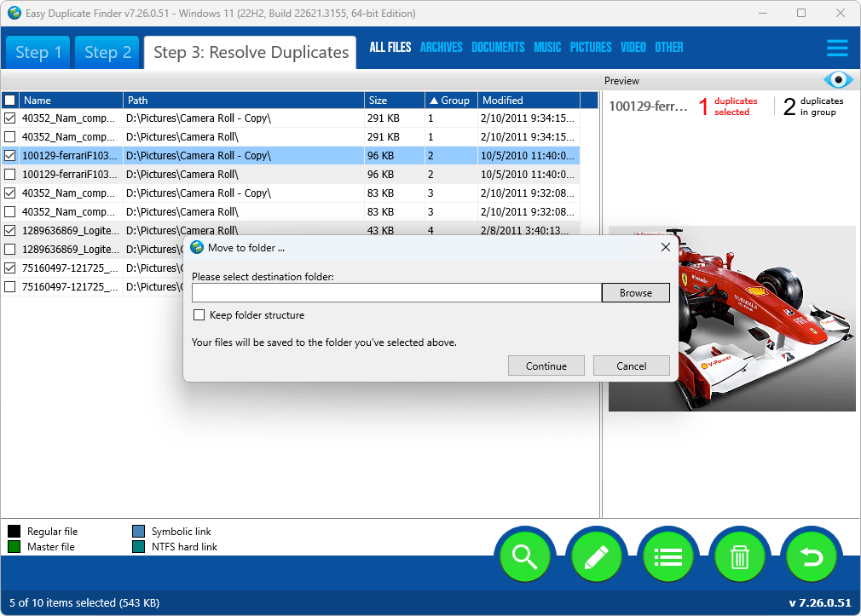
Task: Select Step 3: Resolve Duplicates tab
Action: [251, 52]
